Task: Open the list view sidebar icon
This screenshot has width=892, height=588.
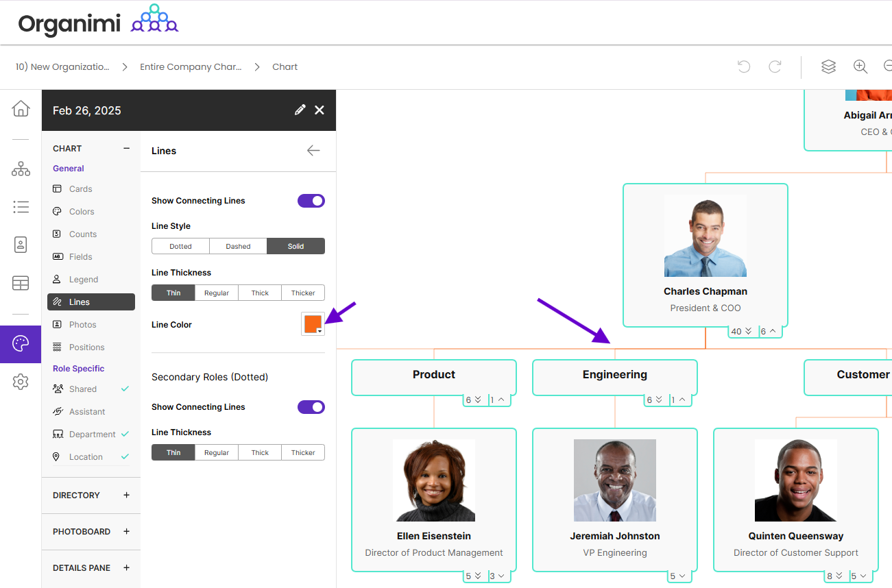Action: click(21, 206)
